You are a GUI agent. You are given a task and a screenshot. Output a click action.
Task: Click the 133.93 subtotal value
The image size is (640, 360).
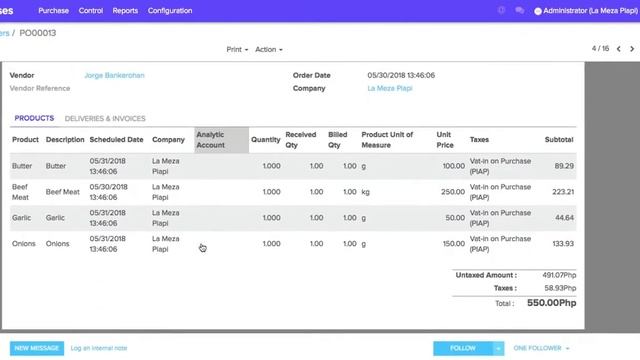coord(563,244)
